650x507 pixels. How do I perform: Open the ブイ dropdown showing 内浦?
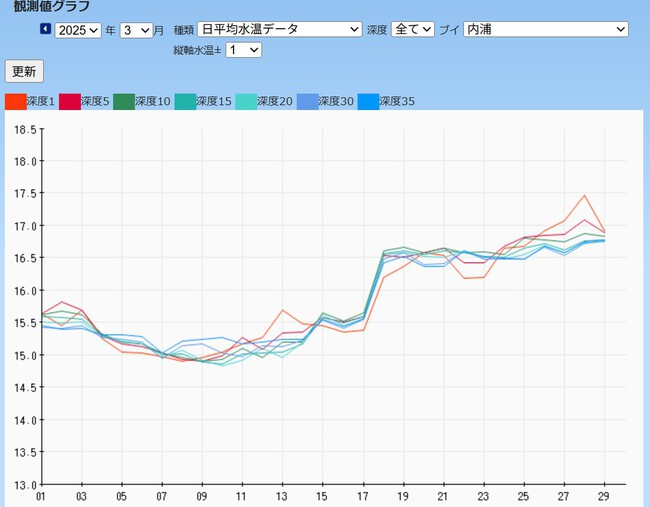point(546,29)
